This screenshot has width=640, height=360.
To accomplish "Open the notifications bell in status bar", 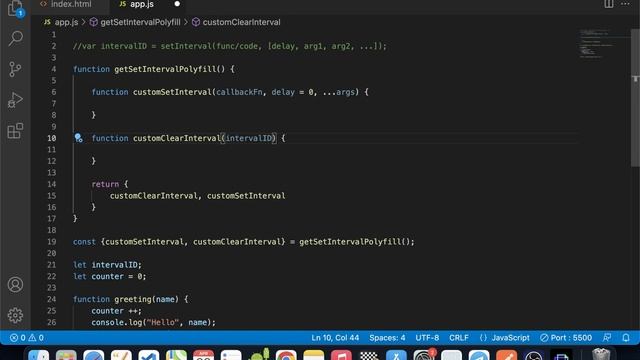I will click(626, 338).
